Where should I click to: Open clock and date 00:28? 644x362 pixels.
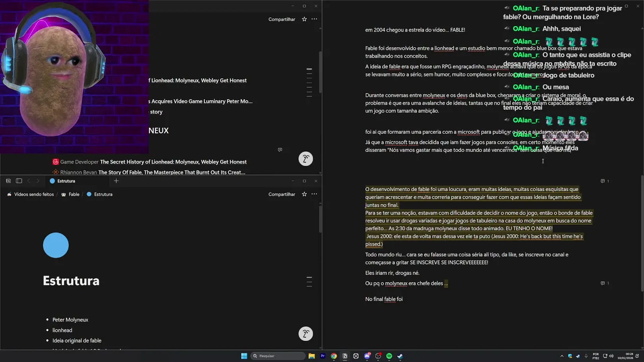pyautogui.click(x=625, y=356)
